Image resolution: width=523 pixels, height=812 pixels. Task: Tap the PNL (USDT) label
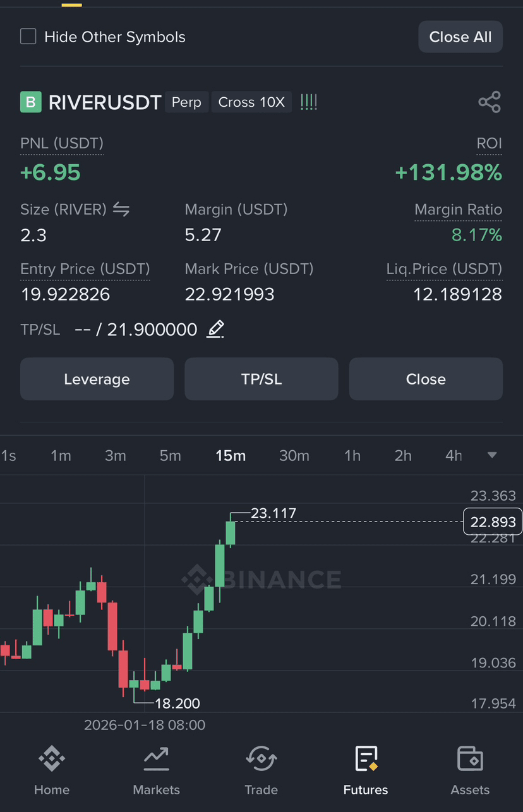point(62,143)
